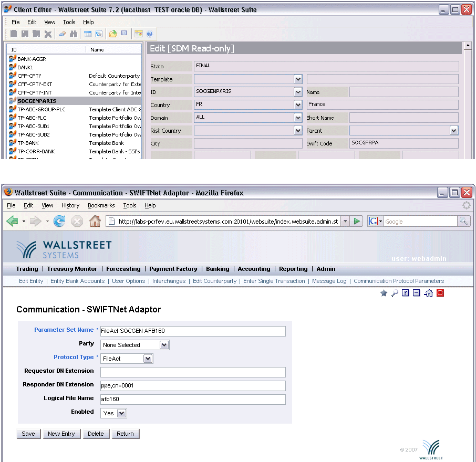
Task: Click the Save button
Action: (28, 434)
